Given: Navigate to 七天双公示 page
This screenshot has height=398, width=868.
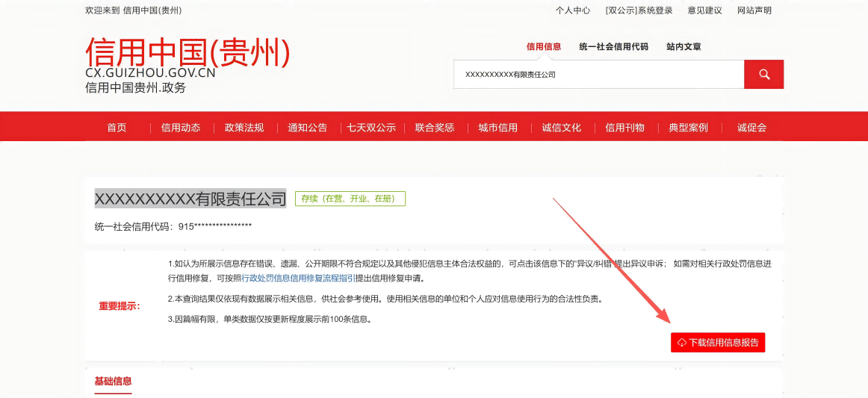Looking at the screenshot, I should [371, 128].
